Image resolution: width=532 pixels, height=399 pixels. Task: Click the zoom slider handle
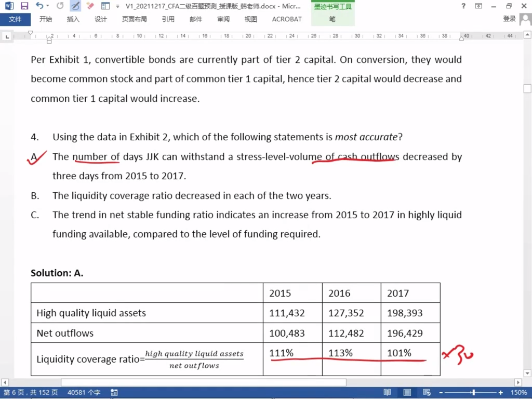pyautogui.click(x=473, y=393)
